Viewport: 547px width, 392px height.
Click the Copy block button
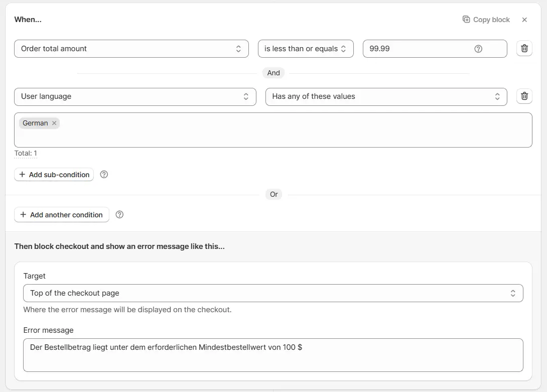click(486, 20)
